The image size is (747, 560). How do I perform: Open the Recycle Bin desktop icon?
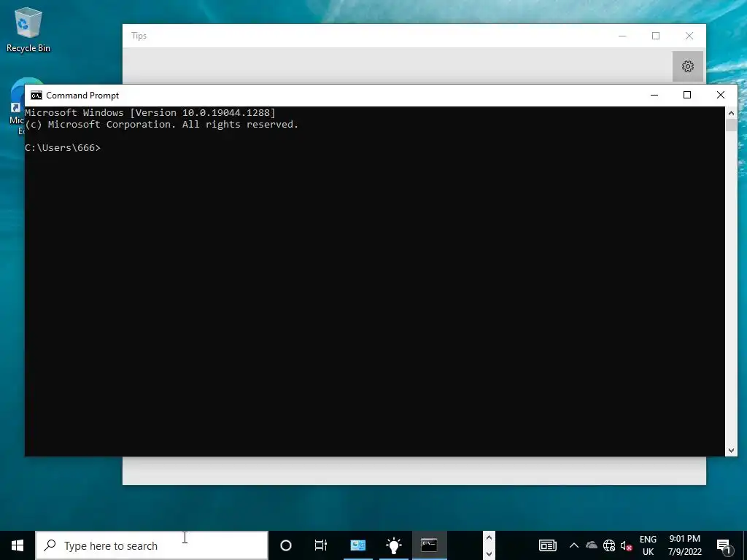(x=28, y=29)
